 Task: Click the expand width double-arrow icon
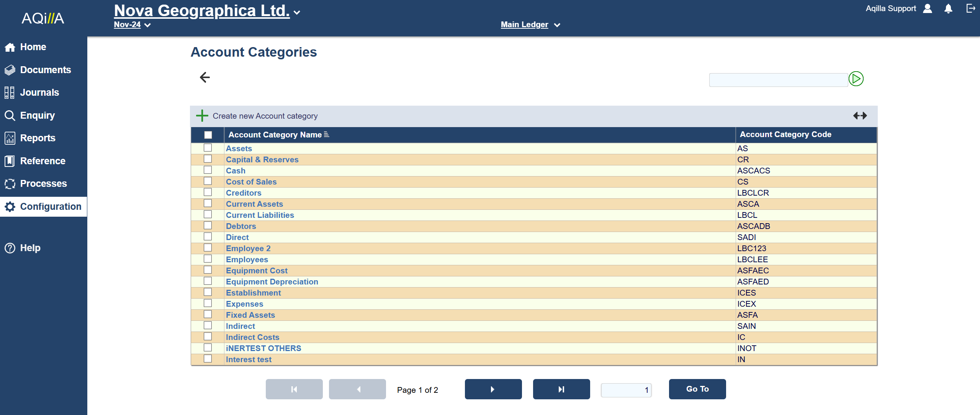pyautogui.click(x=860, y=116)
